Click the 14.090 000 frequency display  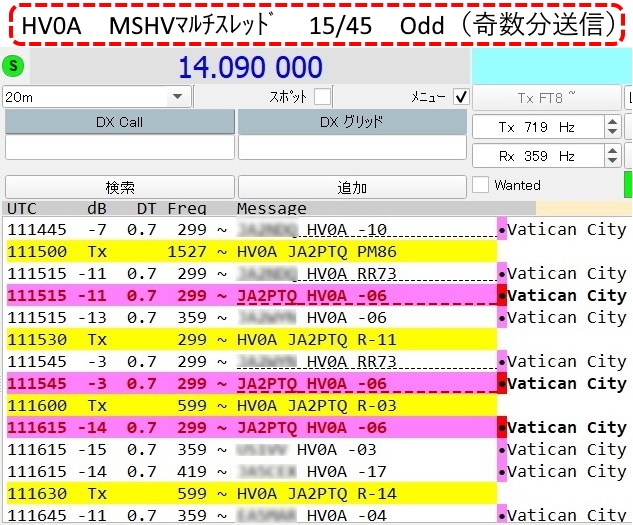coord(250,67)
